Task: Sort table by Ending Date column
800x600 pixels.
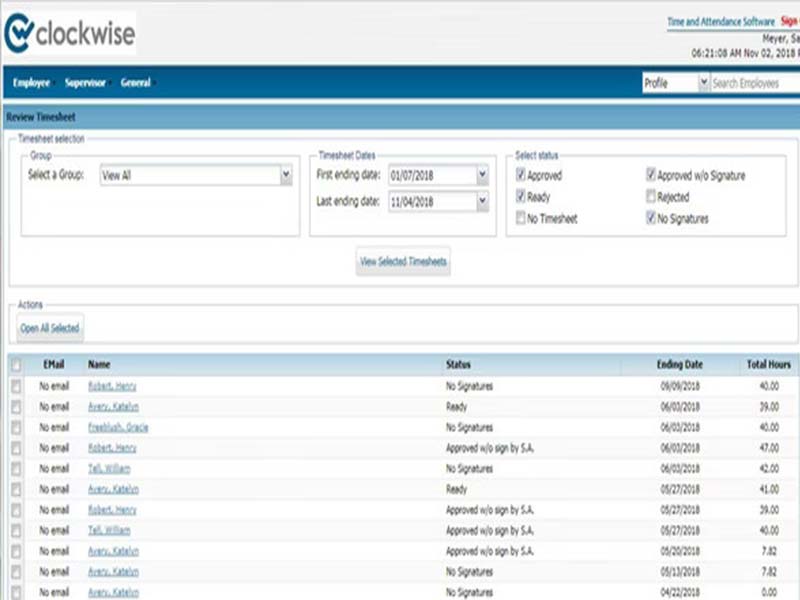Action: tap(679, 365)
